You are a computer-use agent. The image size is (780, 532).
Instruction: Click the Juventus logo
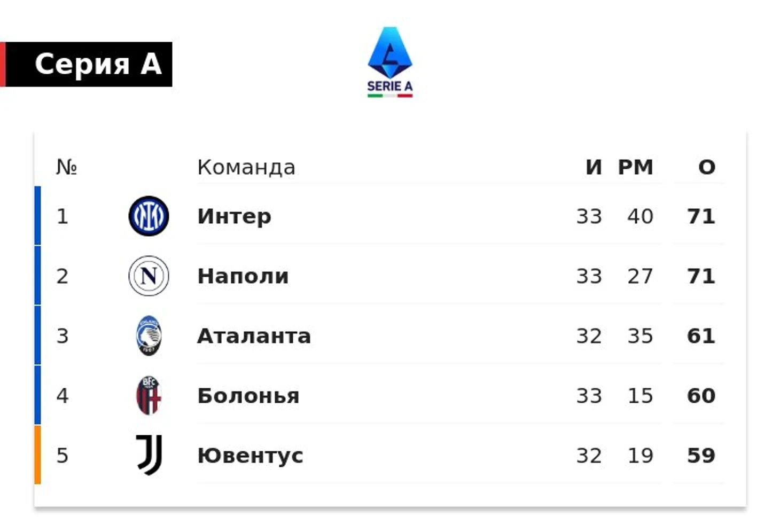(149, 455)
